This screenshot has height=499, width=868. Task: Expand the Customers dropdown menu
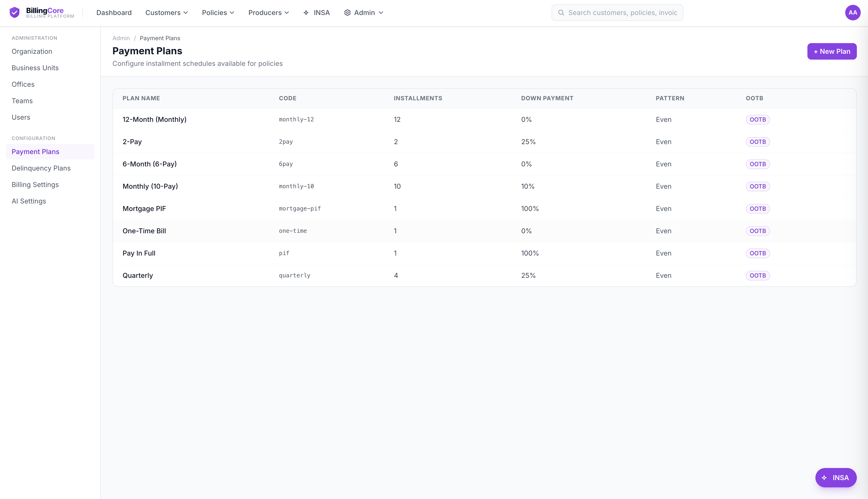167,13
